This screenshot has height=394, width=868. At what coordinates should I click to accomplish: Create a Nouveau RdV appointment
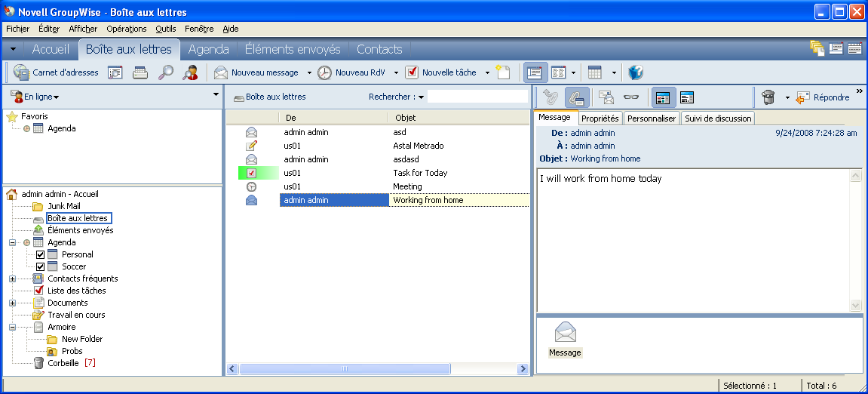(351, 72)
